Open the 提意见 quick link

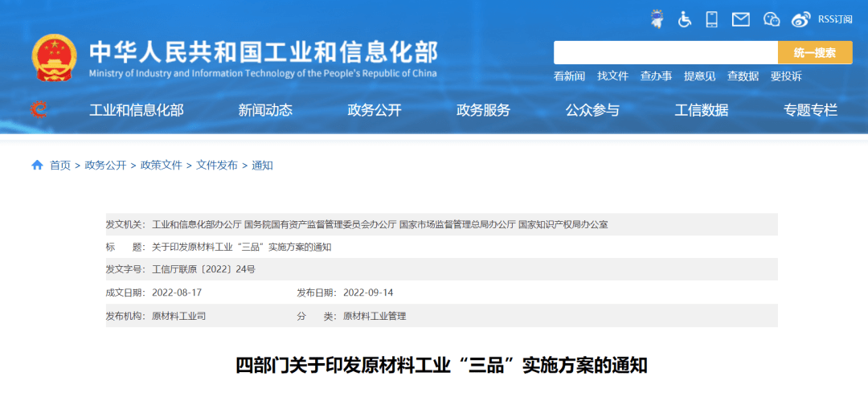click(x=700, y=76)
